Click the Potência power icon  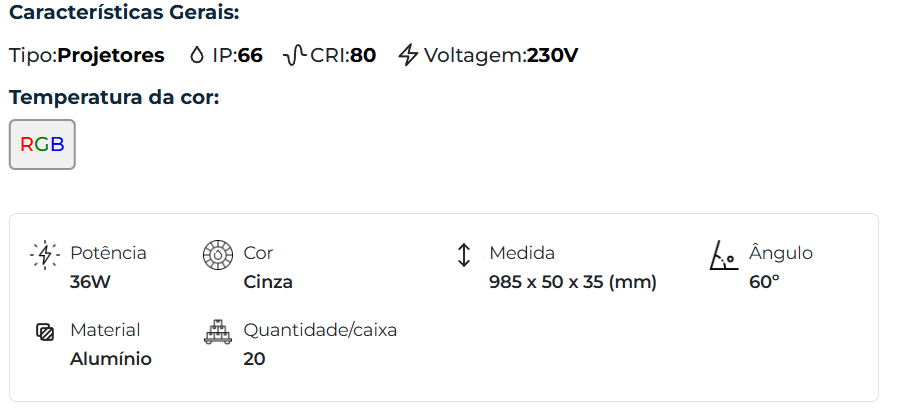tap(45, 255)
